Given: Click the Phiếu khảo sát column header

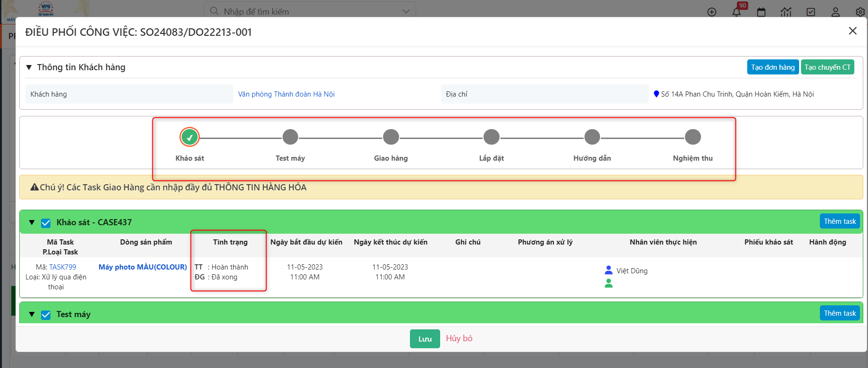Looking at the screenshot, I should tap(768, 242).
